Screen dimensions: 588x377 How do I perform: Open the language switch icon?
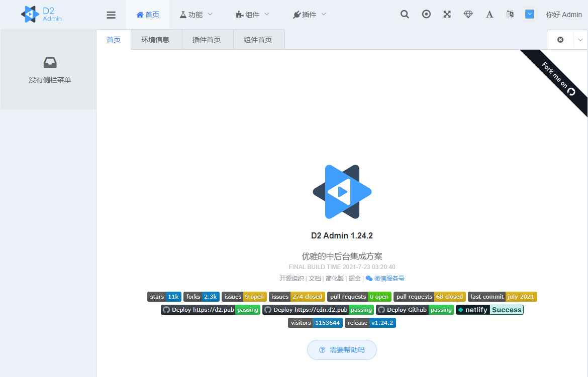point(510,14)
